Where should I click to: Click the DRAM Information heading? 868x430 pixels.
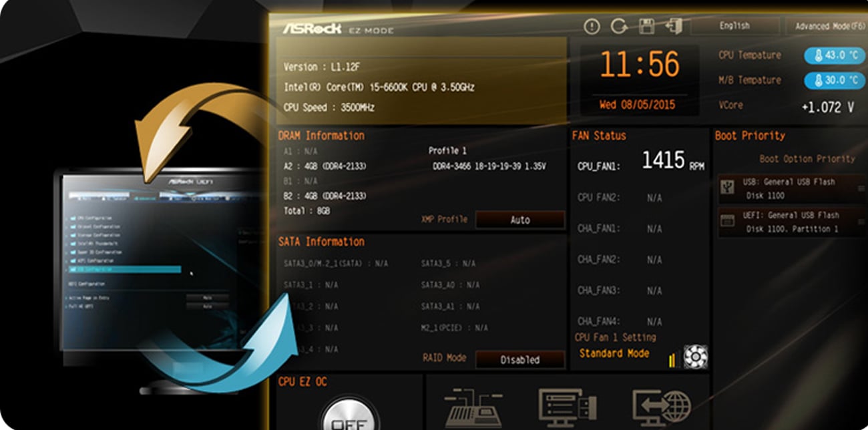point(321,136)
